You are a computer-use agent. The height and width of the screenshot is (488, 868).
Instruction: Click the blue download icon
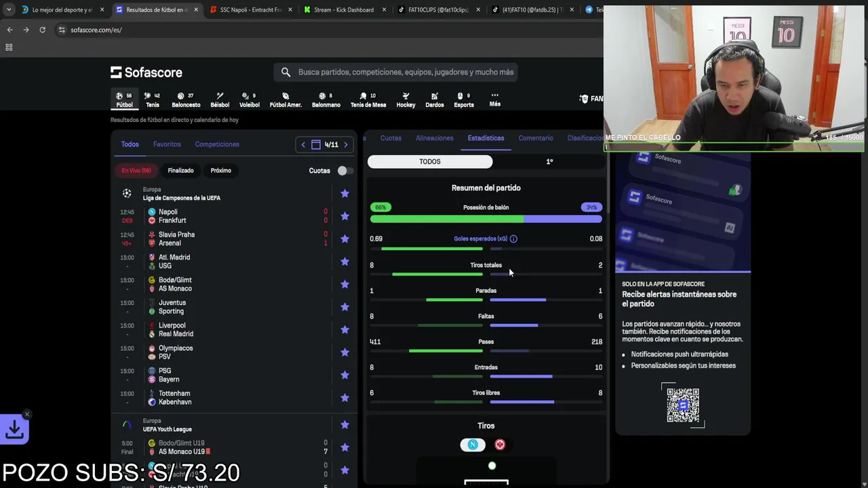tap(14, 429)
